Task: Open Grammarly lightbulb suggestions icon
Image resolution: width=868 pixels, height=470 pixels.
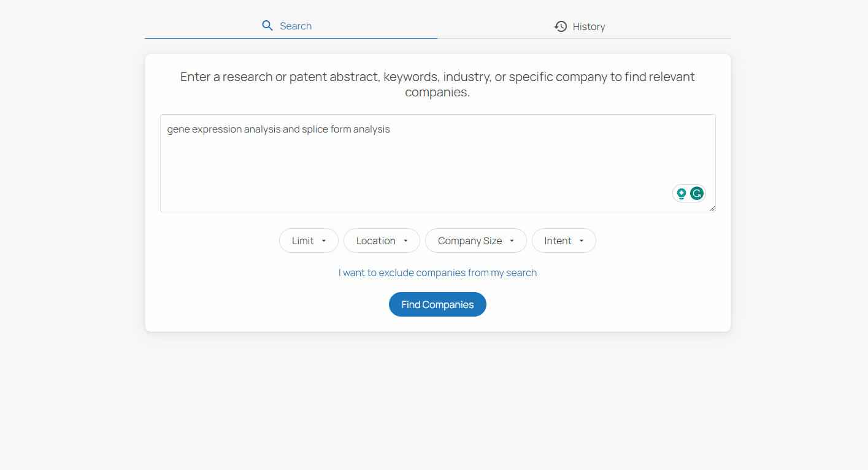Action: coord(681,194)
